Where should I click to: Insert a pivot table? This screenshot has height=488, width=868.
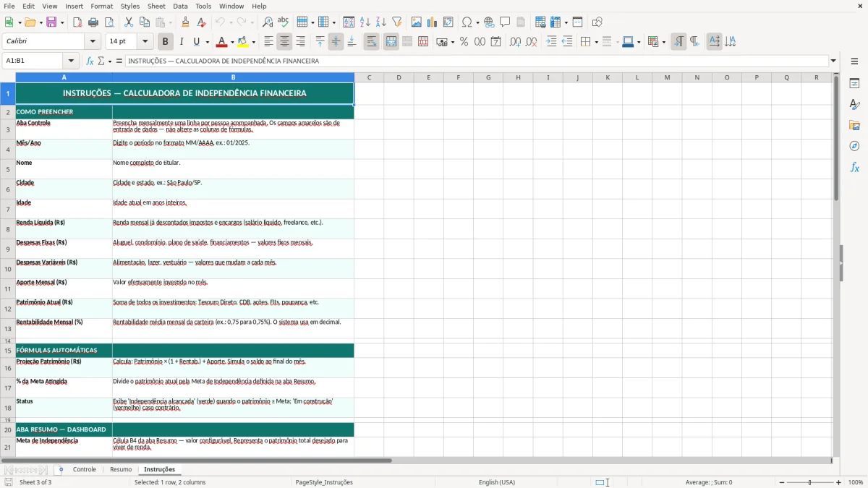(x=448, y=22)
